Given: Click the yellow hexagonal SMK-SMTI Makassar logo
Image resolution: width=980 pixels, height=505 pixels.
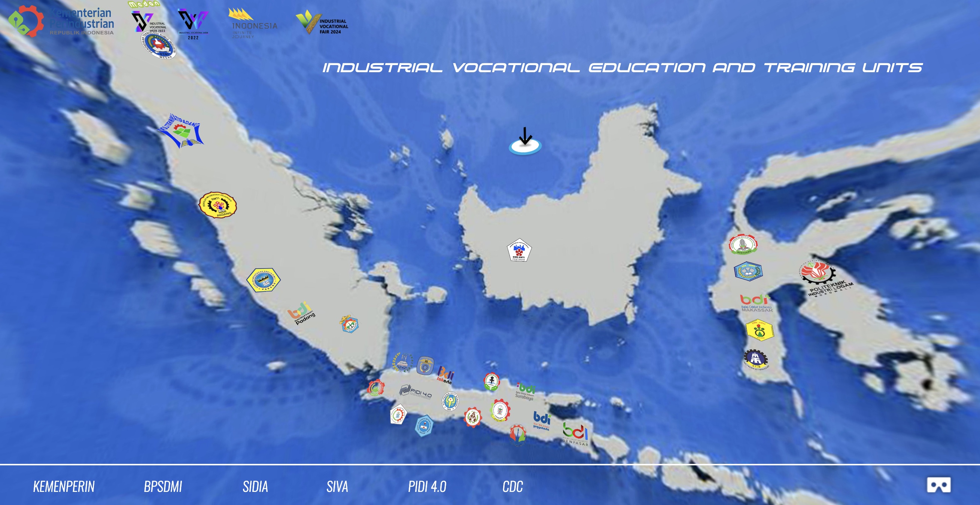Looking at the screenshot, I should [x=760, y=330].
